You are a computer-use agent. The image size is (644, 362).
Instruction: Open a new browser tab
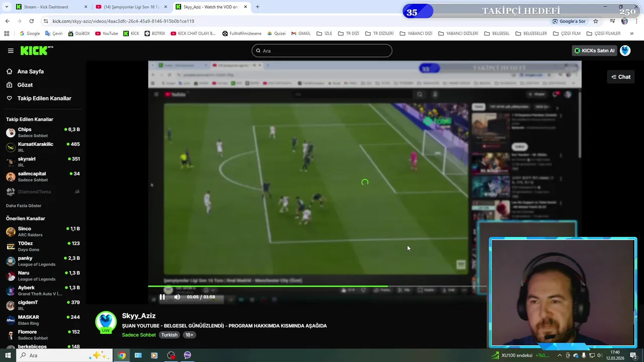coord(258,7)
